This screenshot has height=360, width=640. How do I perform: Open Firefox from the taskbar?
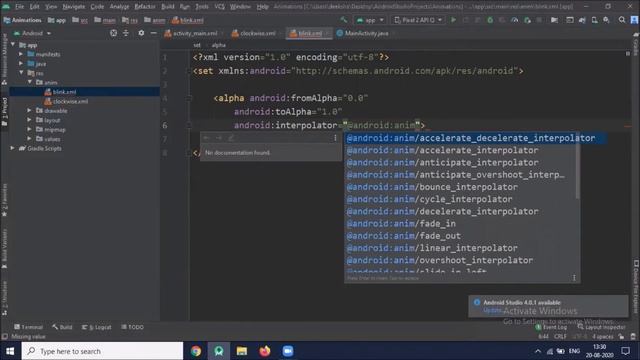(264, 351)
